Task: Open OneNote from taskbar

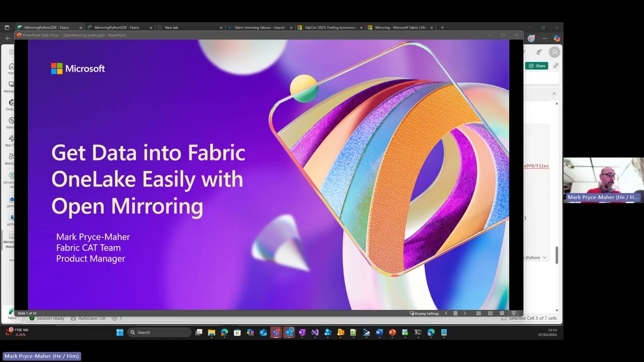Action: [302, 332]
